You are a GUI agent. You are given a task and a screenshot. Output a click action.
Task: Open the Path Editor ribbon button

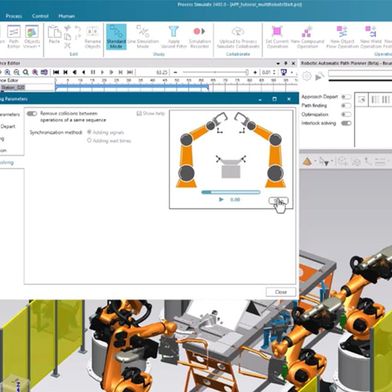(x=13, y=37)
